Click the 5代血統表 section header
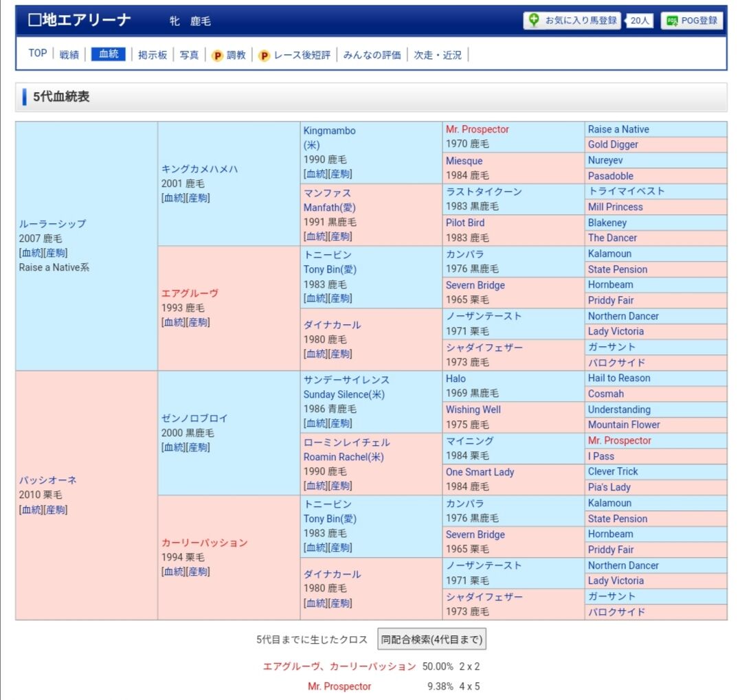This screenshot has height=700, width=742. [371, 97]
